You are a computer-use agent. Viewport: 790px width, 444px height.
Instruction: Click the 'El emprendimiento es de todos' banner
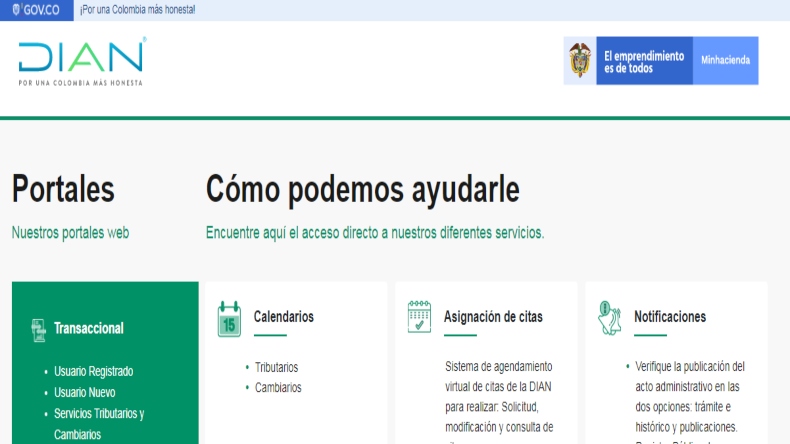(x=643, y=60)
